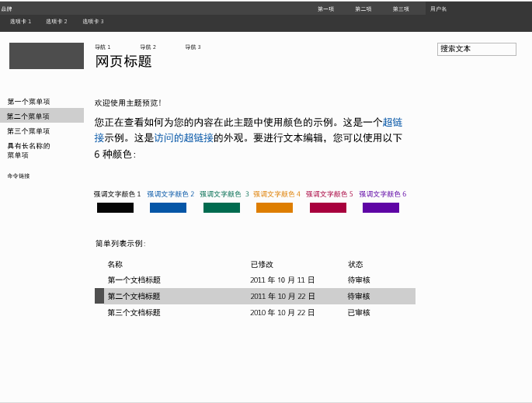Click the 命令链接 command link
Image resolution: width=532 pixels, height=403 pixels.
pos(19,176)
